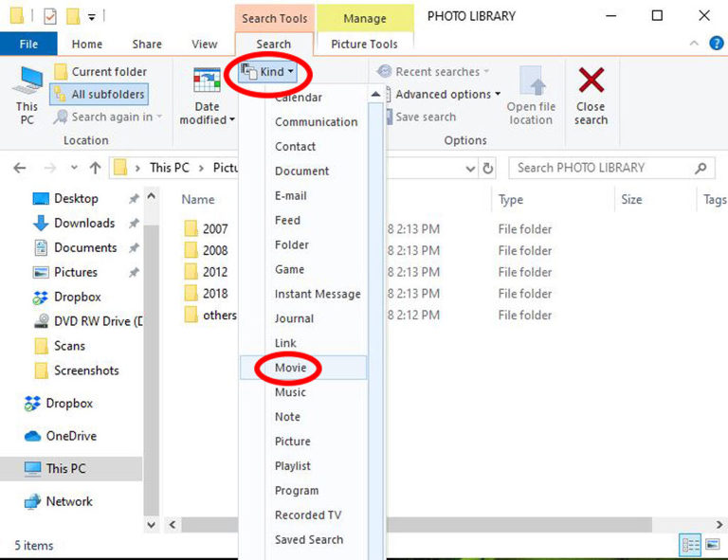Switch to Details view icon in status bar
728x560 pixels.
point(690,544)
